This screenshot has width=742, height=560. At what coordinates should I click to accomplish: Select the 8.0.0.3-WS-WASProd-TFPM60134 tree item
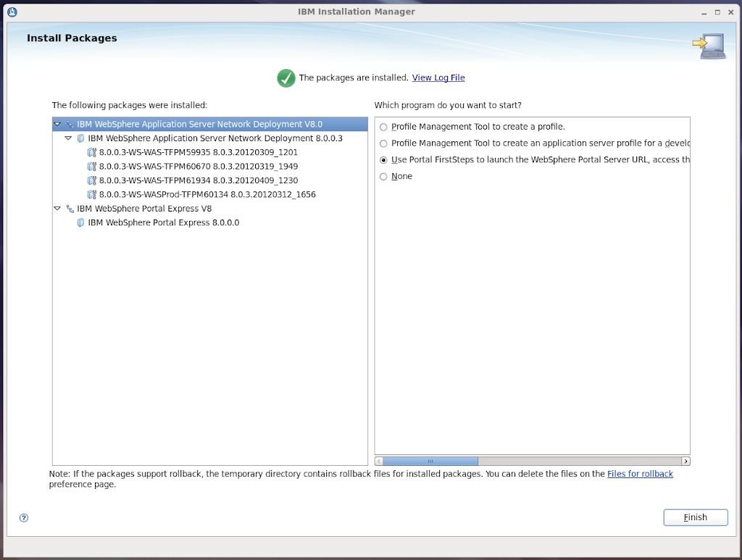(207, 195)
